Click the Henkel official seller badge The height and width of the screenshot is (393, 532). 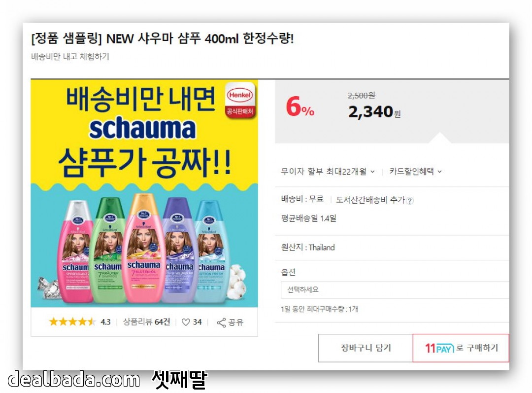(240, 101)
